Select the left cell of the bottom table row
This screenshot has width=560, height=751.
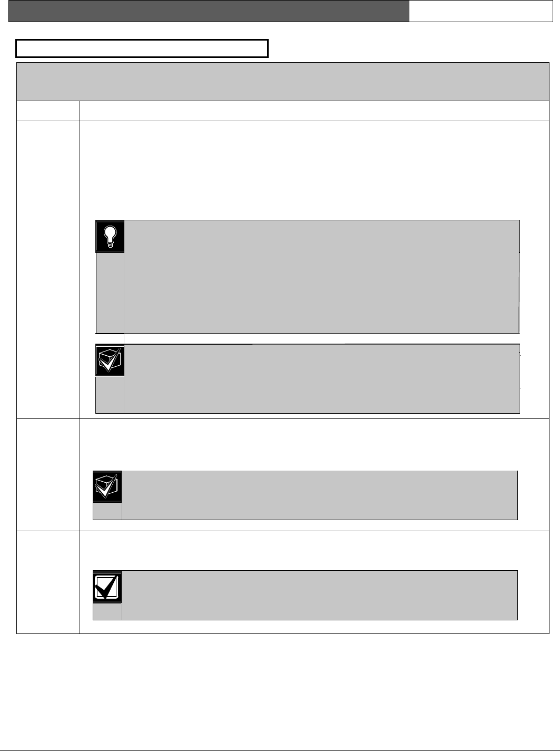(48, 582)
